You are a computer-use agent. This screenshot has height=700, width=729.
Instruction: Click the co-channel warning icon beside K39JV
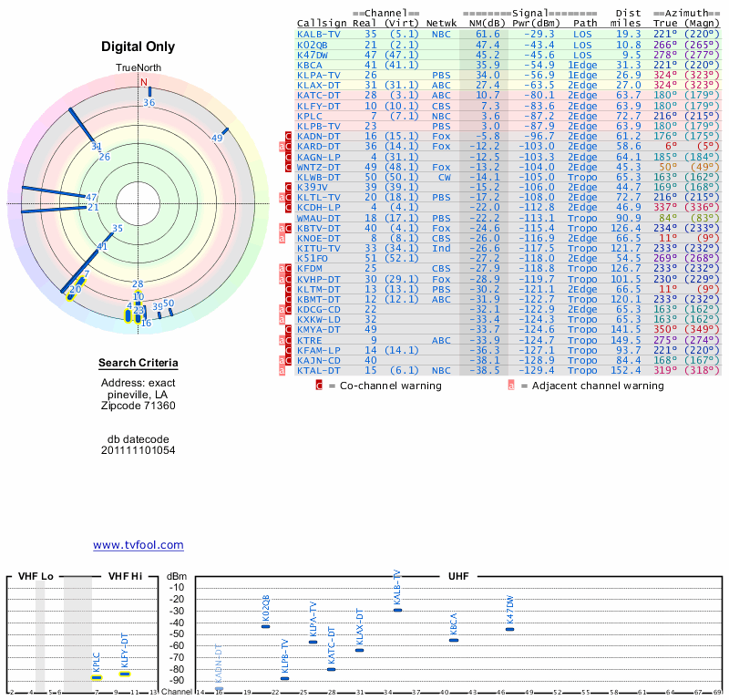(x=290, y=187)
